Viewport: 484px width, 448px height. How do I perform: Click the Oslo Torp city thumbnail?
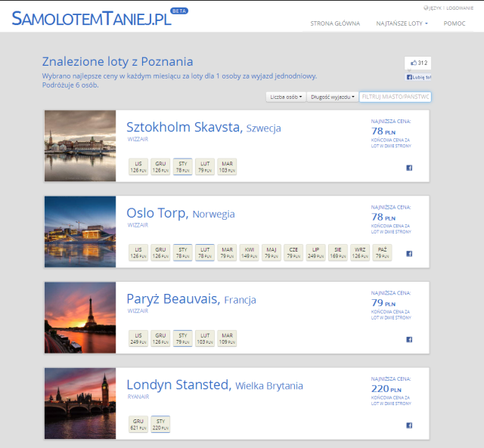click(x=80, y=231)
